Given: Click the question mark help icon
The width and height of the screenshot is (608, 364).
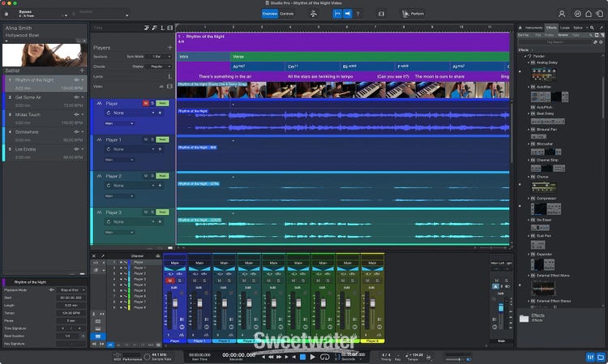Looking at the screenshot, I should coord(358,14).
